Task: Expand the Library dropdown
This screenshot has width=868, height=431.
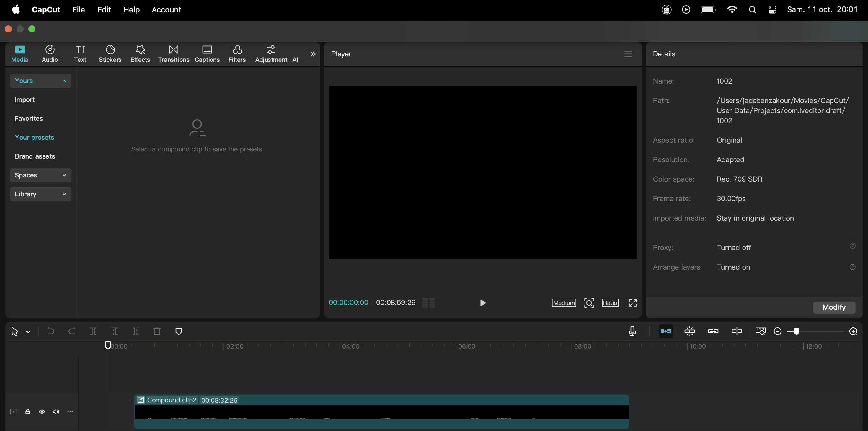Action: pos(40,194)
